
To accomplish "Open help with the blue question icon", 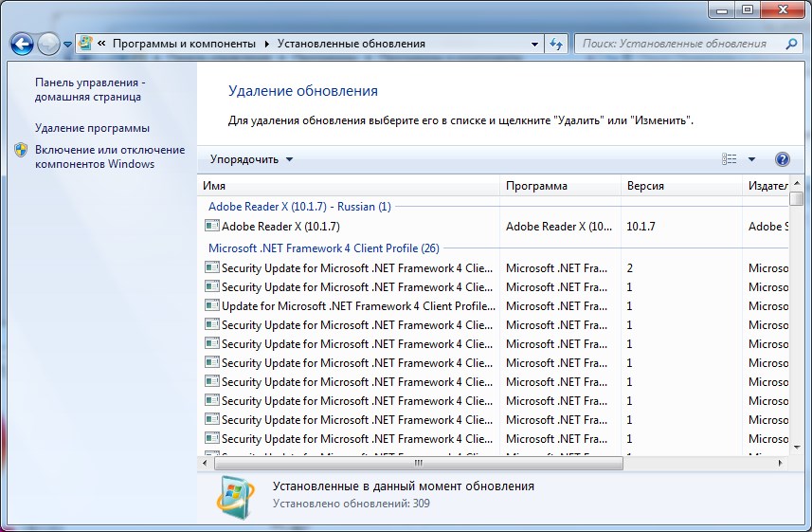I will tap(782, 159).
